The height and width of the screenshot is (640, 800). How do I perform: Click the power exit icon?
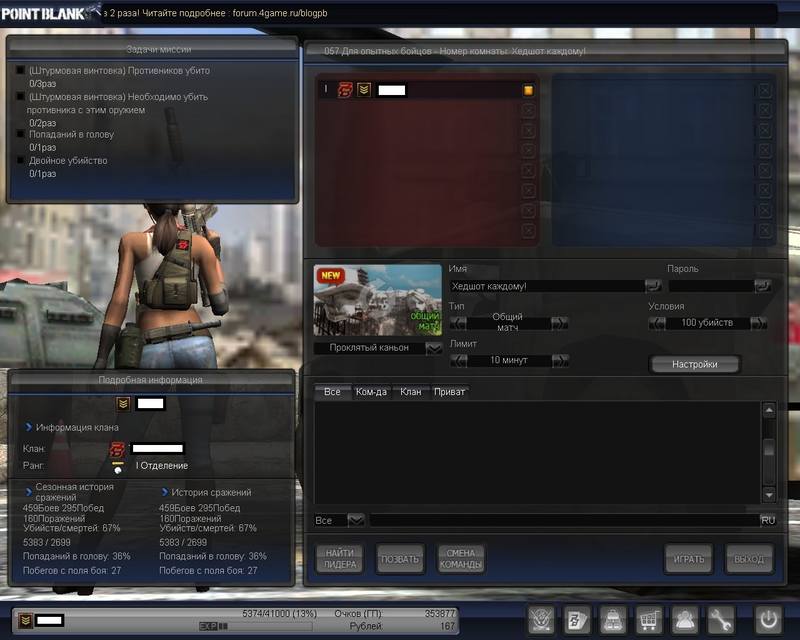pos(768,620)
